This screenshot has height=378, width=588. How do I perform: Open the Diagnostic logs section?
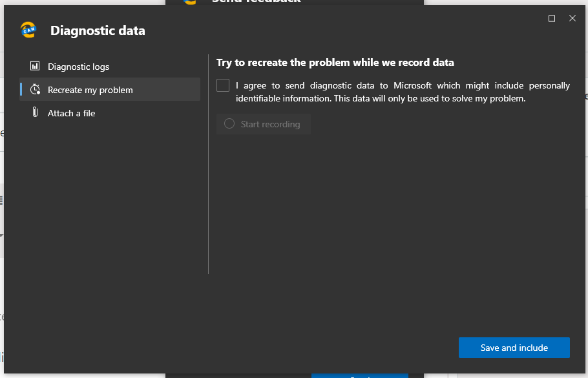(78, 67)
